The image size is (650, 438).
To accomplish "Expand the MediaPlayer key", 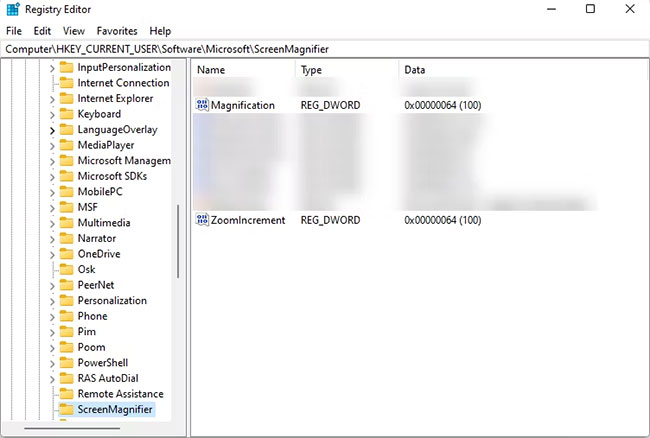I will point(52,146).
